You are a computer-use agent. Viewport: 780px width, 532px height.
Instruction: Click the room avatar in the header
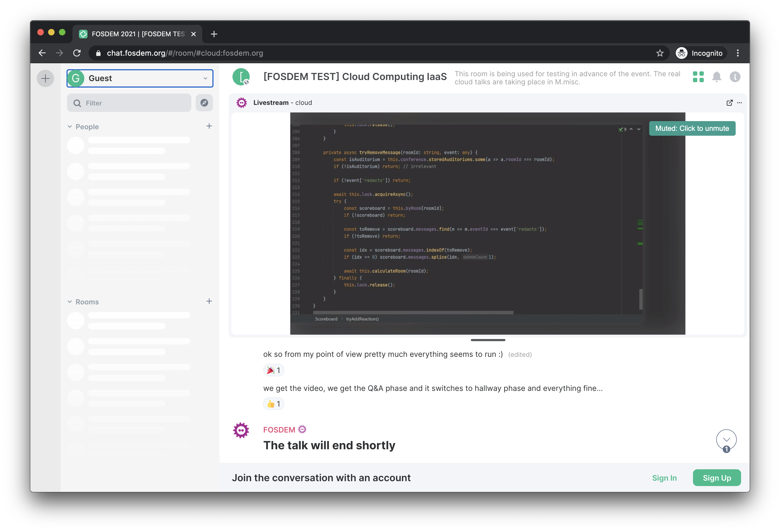coord(241,77)
